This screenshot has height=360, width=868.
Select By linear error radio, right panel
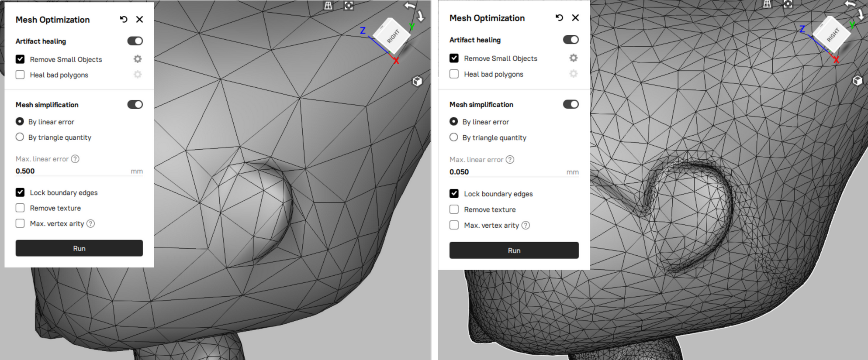pos(454,121)
